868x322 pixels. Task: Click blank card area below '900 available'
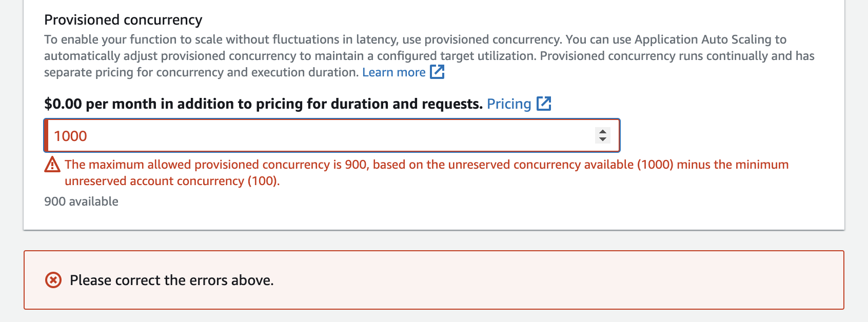(x=410, y=218)
